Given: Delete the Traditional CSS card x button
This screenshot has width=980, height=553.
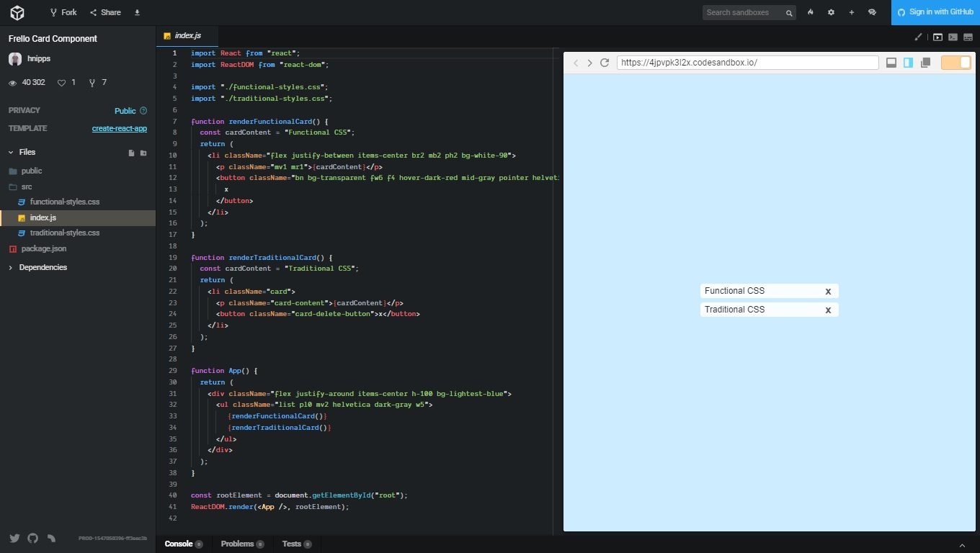Looking at the screenshot, I should (x=828, y=310).
